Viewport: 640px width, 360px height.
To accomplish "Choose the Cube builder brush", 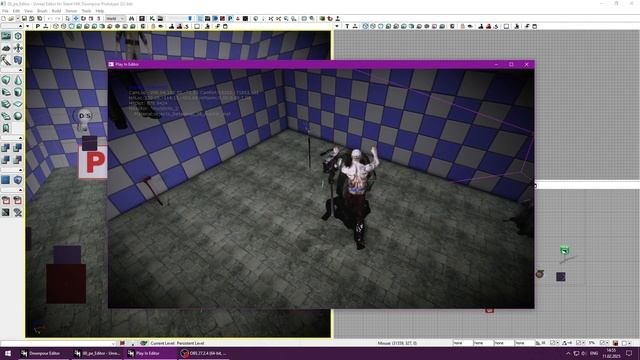I will pos(6,80).
